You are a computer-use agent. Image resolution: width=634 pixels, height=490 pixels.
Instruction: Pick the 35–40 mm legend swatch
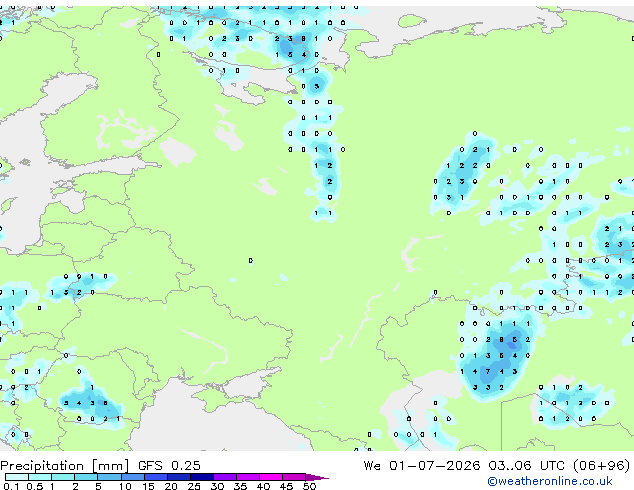coord(247,477)
